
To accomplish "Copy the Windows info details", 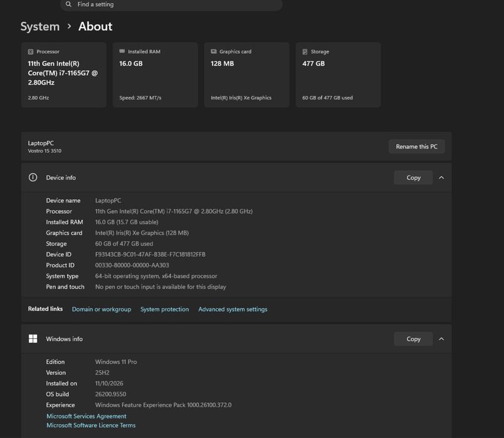I will click(413, 339).
